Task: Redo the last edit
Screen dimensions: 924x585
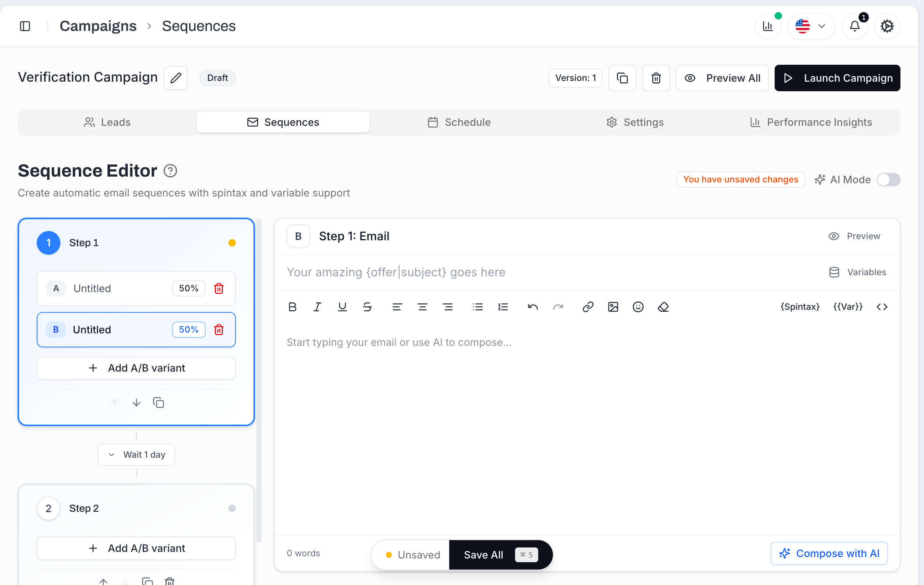Action: [558, 307]
